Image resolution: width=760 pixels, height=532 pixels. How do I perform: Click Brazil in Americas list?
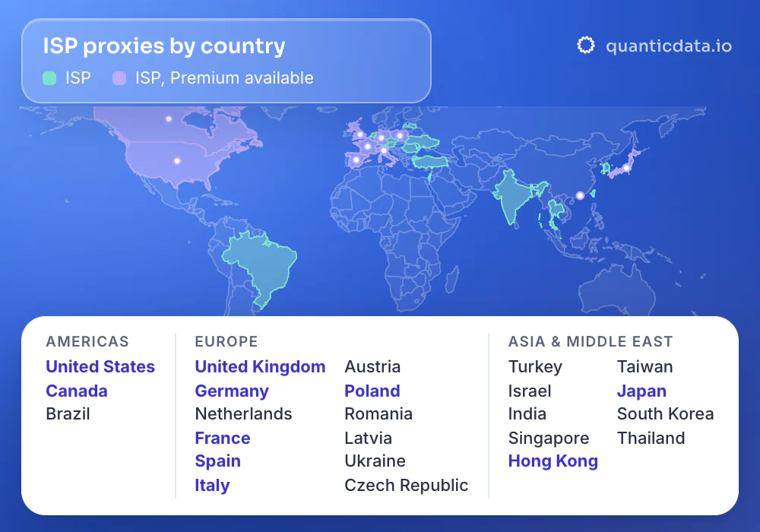[68, 413]
